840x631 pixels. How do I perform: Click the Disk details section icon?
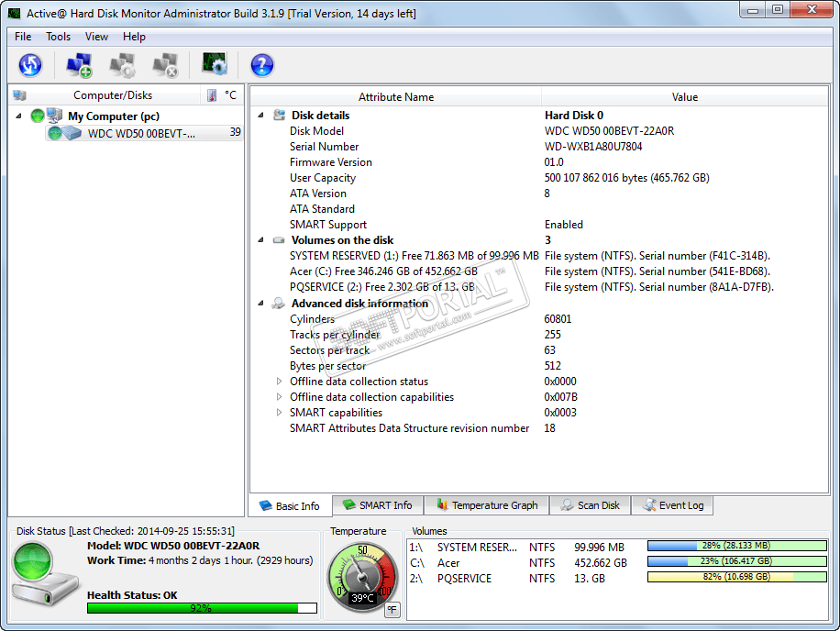(x=279, y=116)
